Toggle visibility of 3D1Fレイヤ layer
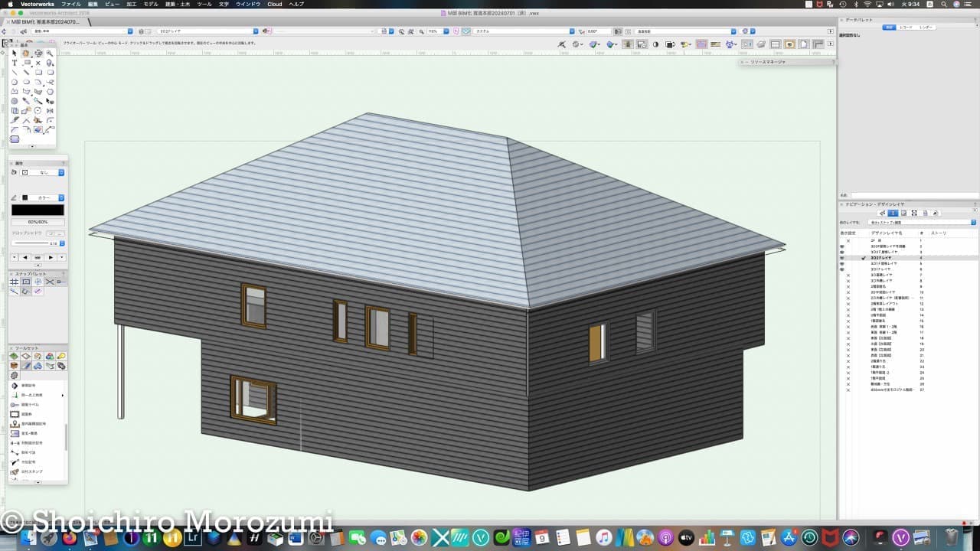 [x=842, y=269]
